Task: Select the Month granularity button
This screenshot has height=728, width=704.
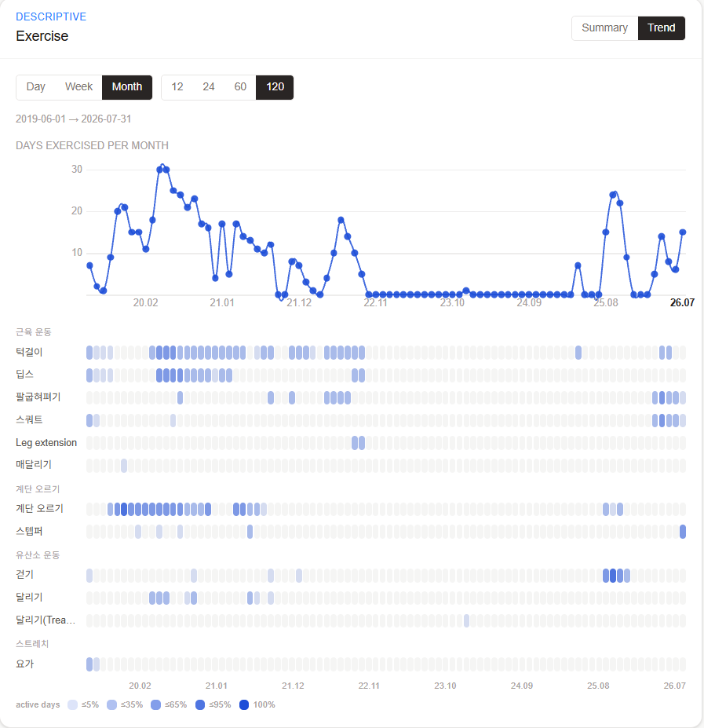Action: tap(127, 87)
